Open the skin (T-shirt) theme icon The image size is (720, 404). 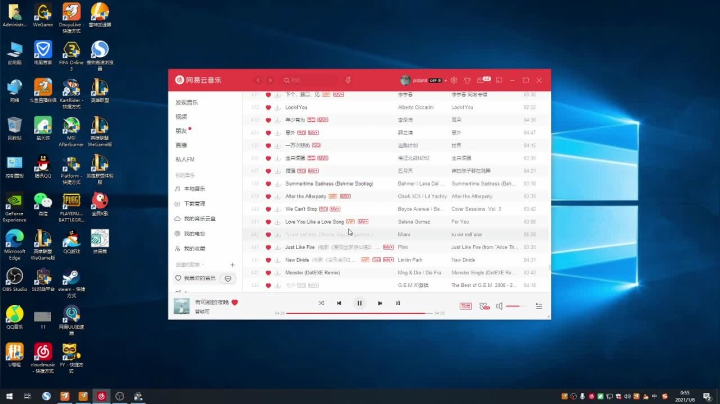click(x=467, y=80)
